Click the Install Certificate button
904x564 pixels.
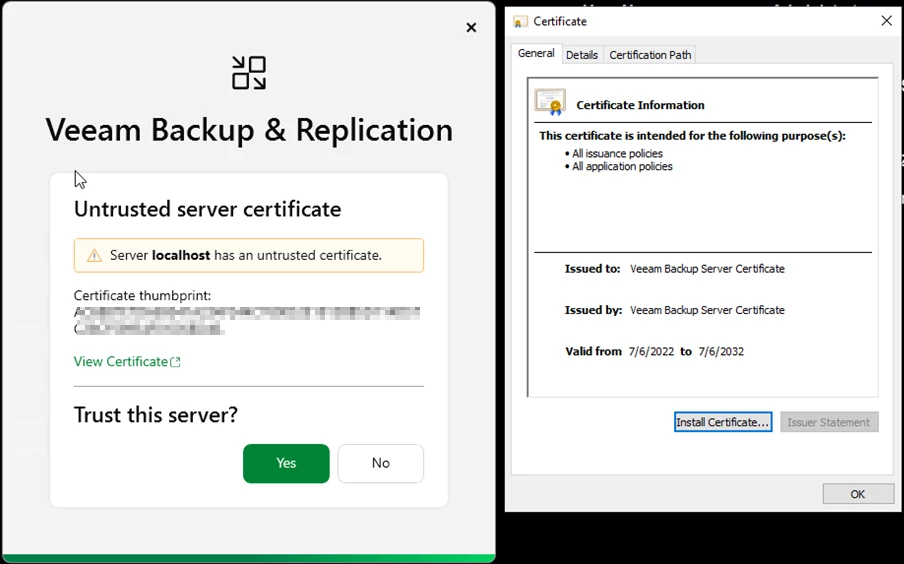[722, 422]
